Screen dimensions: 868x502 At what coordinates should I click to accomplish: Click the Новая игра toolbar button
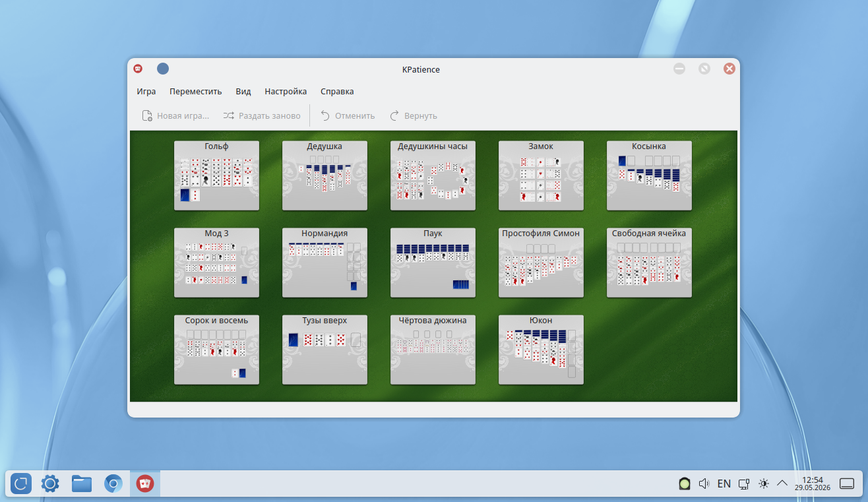pyautogui.click(x=175, y=116)
